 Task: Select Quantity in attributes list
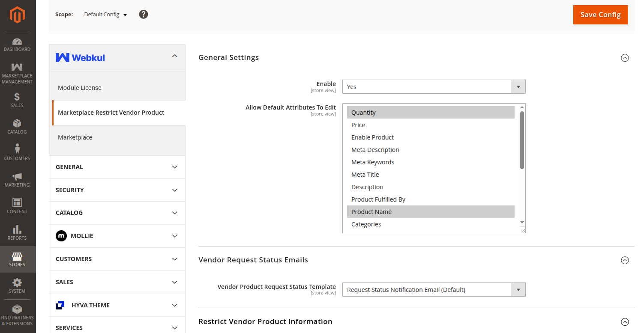pos(431,113)
